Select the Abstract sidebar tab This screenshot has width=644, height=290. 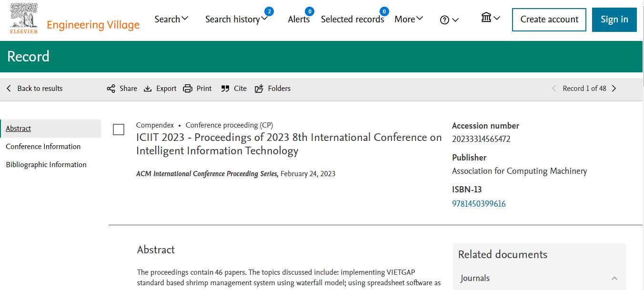coord(50,129)
